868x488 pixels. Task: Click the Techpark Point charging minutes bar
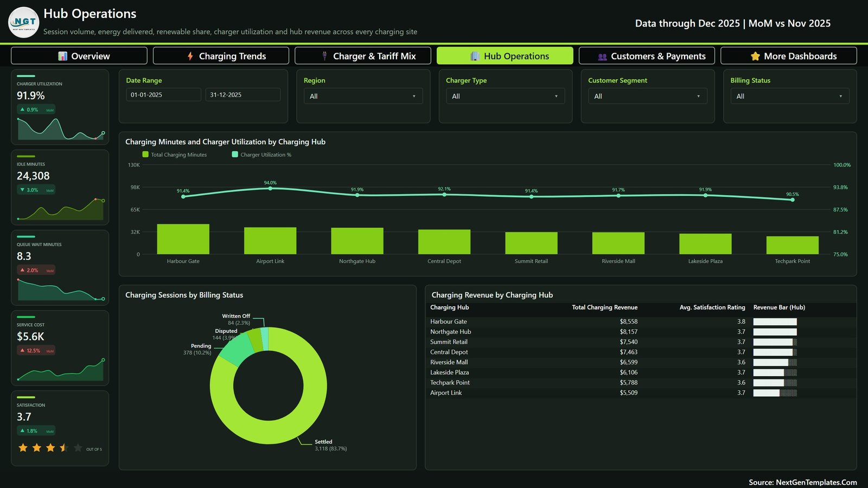click(x=792, y=245)
